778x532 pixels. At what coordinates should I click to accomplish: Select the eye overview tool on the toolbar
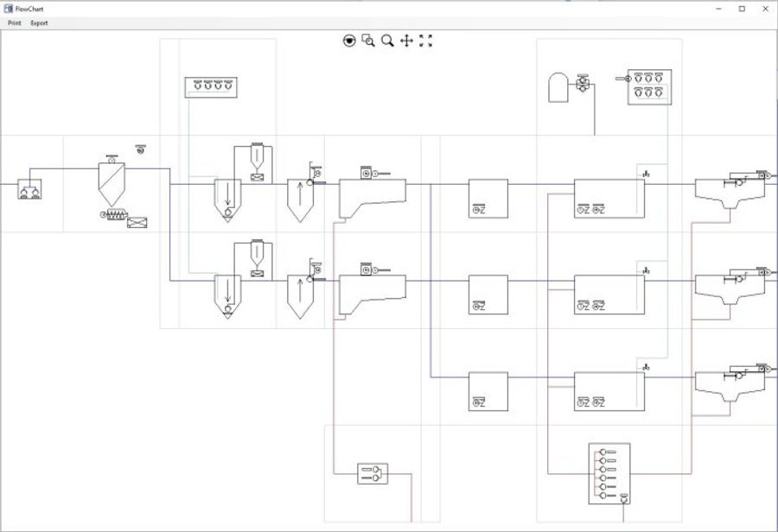tap(348, 40)
